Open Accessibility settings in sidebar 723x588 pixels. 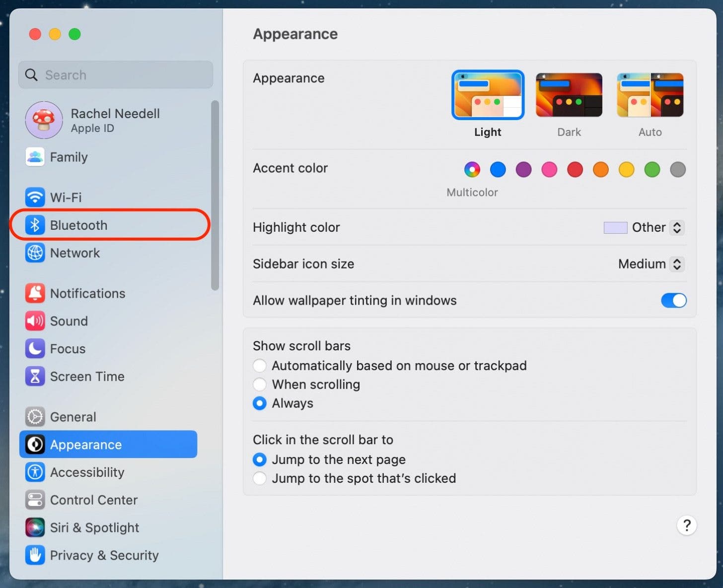point(87,472)
